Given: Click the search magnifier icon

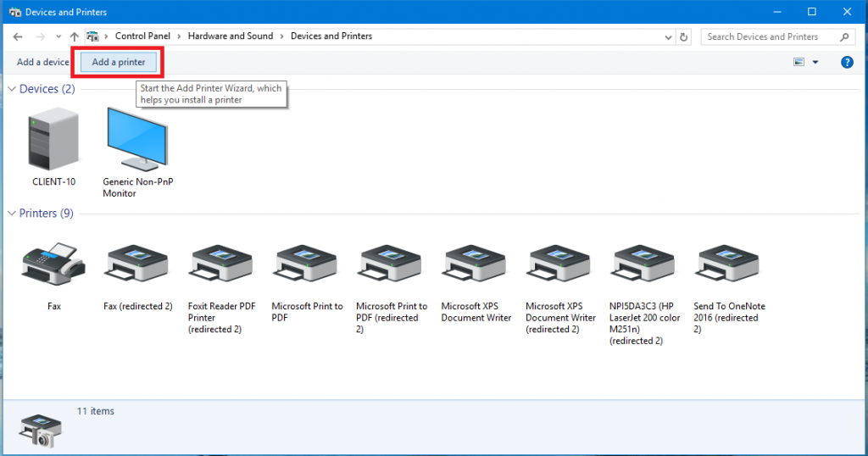Looking at the screenshot, I should [844, 36].
